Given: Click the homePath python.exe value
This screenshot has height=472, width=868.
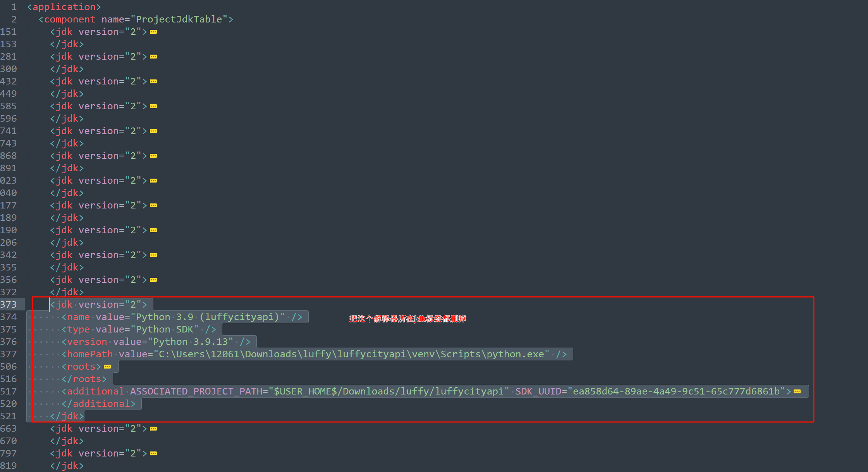Looking at the screenshot, I should coord(352,354).
